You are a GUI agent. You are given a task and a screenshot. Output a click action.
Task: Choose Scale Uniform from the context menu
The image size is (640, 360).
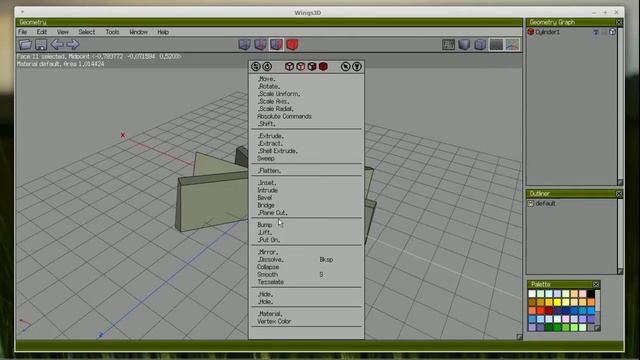pyautogui.click(x=279, y=94)
